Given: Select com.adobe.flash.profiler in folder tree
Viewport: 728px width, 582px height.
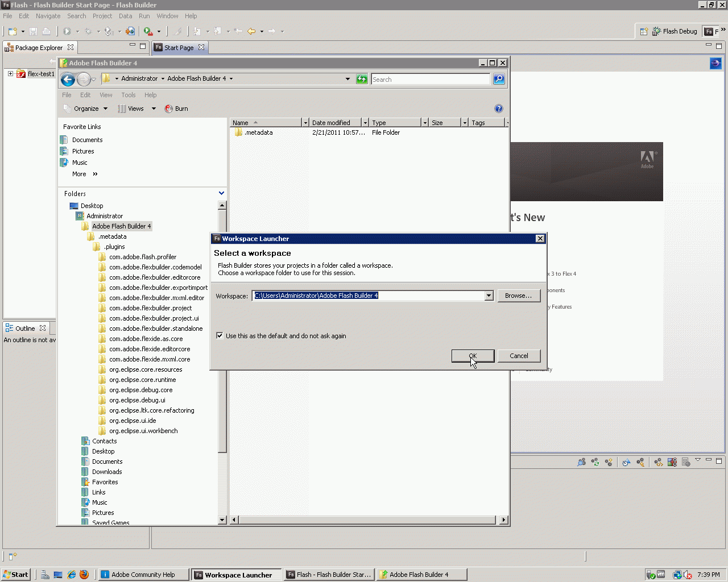Looking at the screenshot, I should 143,257.
